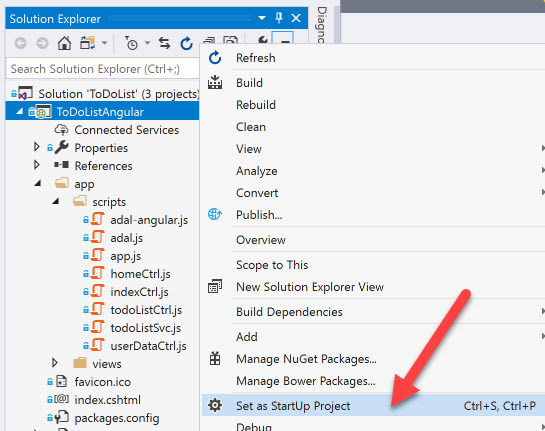
Task: Click the Home icon in Solution Explorer toolbar
Action: click(64, 43)
